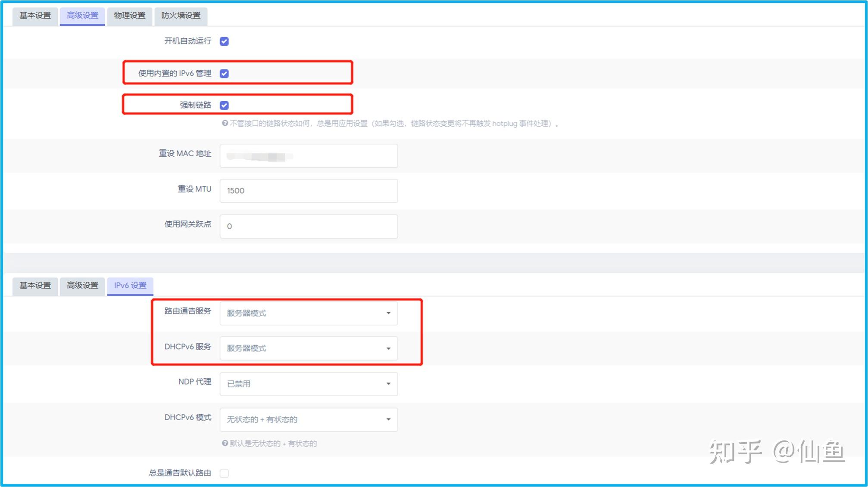Uncheck 开机自动运行
The image size is (868, 487).
(224, 41)
